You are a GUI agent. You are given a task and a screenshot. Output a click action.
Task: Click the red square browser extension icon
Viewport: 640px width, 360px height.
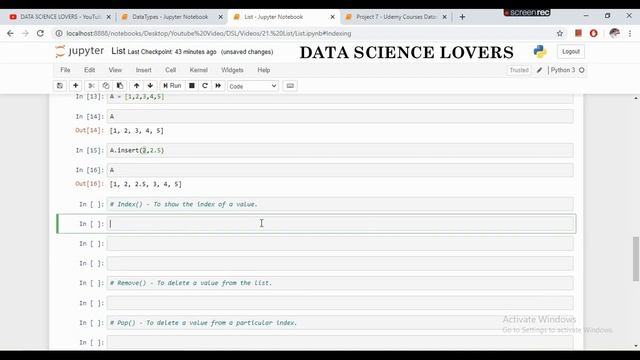[578, 33]
